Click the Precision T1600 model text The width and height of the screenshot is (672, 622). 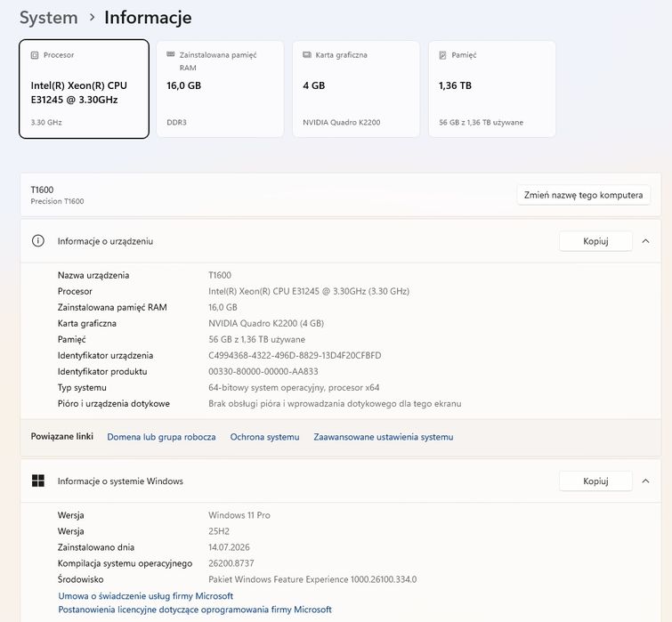[x=58, y=201]
